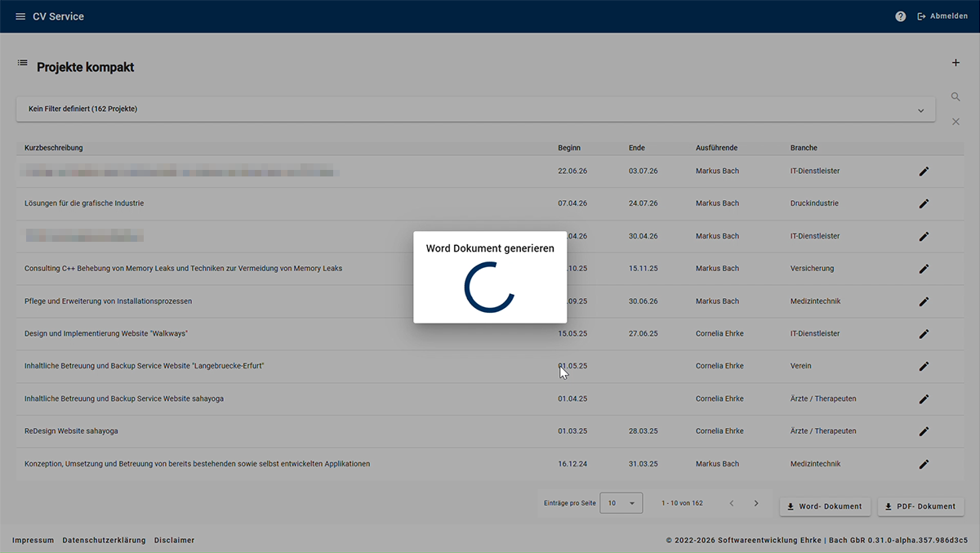Click the Kurzbeschreibung column header
This screenshot has width=980, height=553.
point(53,148)
